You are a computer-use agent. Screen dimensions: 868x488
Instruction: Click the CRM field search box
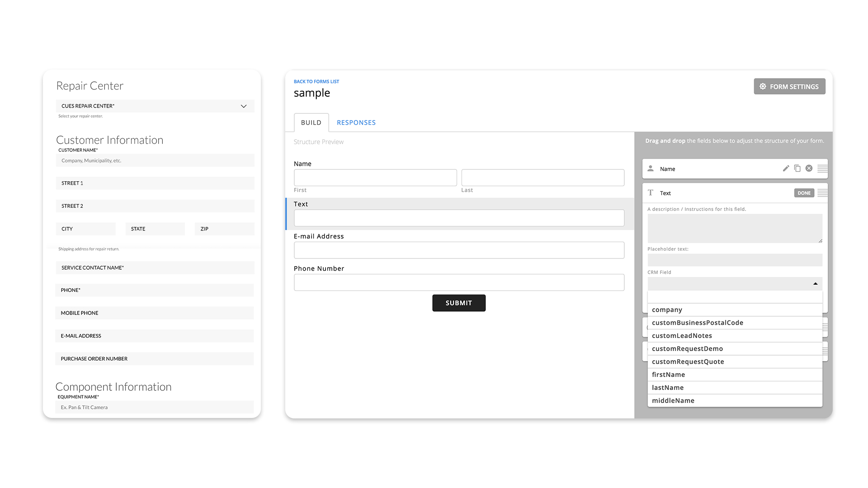click(x=735, y=297)
